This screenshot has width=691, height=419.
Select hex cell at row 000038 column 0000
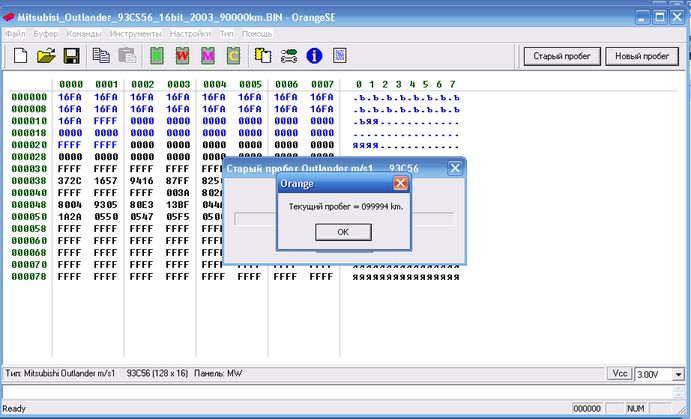(71, 180)
